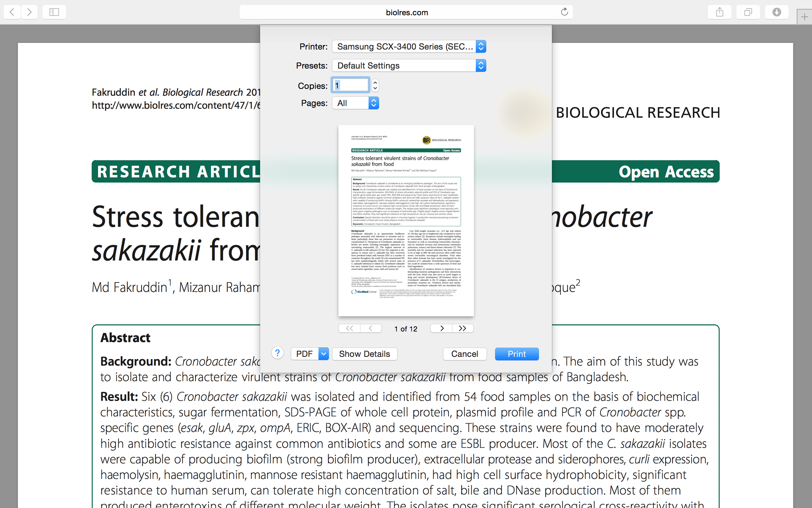Cancel the print dialog

(x=464, y=354)
